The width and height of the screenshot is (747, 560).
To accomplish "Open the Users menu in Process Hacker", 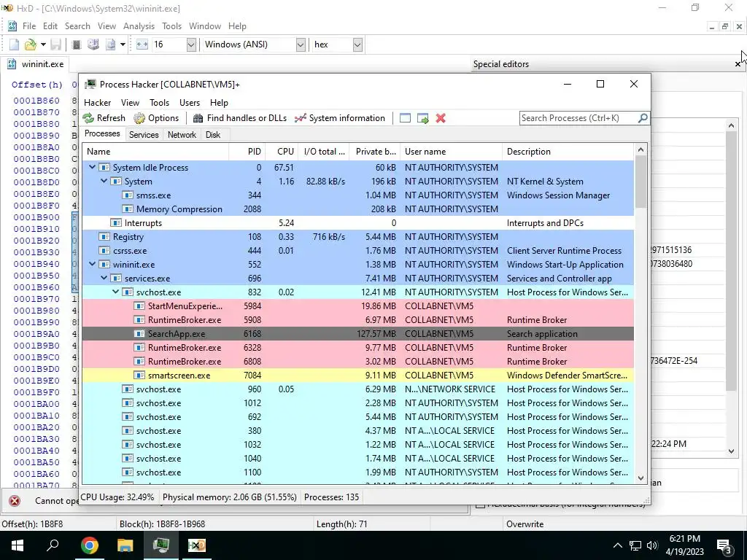I will point(190,102).
